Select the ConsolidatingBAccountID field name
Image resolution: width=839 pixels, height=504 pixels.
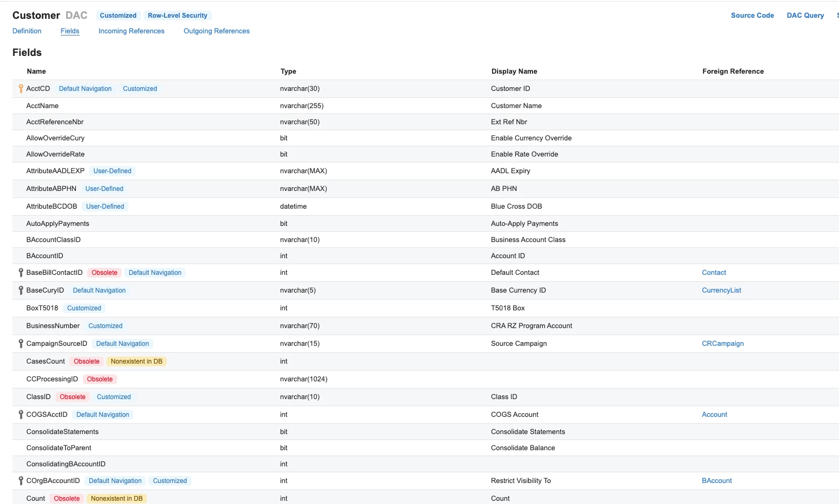click(x=66, y=464)
